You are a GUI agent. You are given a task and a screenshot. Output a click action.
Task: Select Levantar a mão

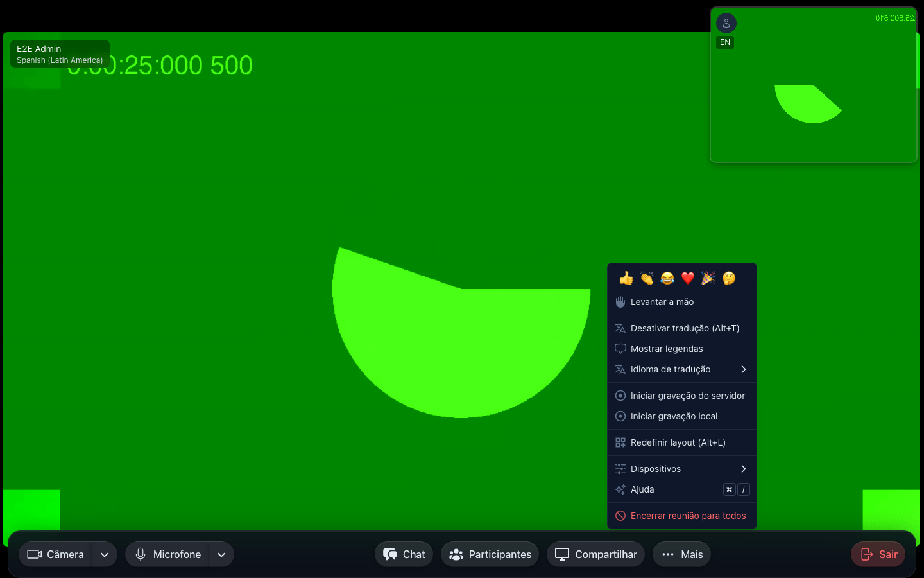point(682,302)
